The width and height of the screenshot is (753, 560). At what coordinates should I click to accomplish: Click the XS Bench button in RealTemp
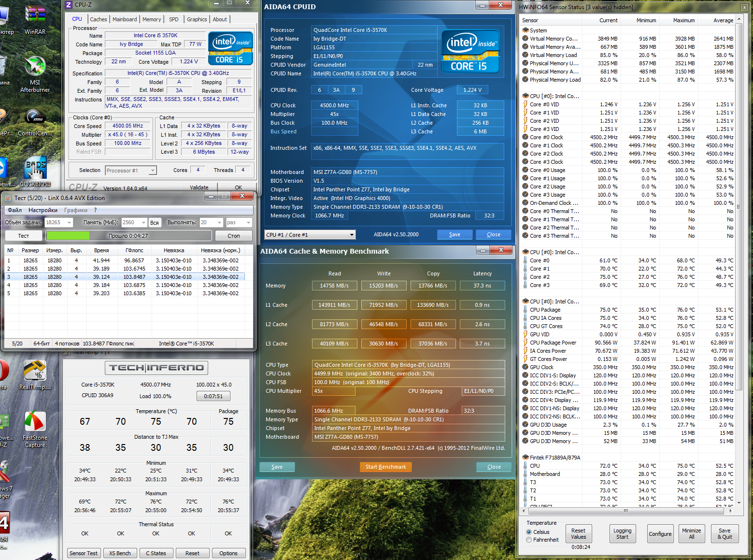120,553
